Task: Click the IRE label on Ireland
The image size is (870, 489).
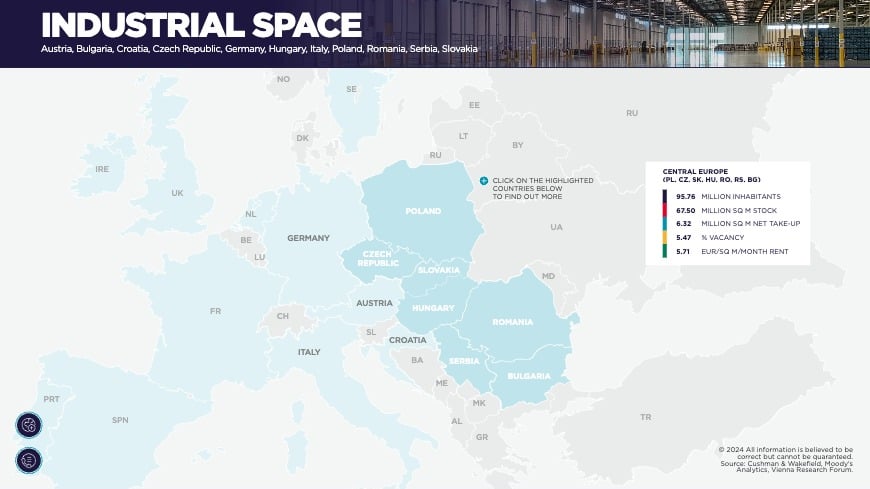Action: click(102, 169)
